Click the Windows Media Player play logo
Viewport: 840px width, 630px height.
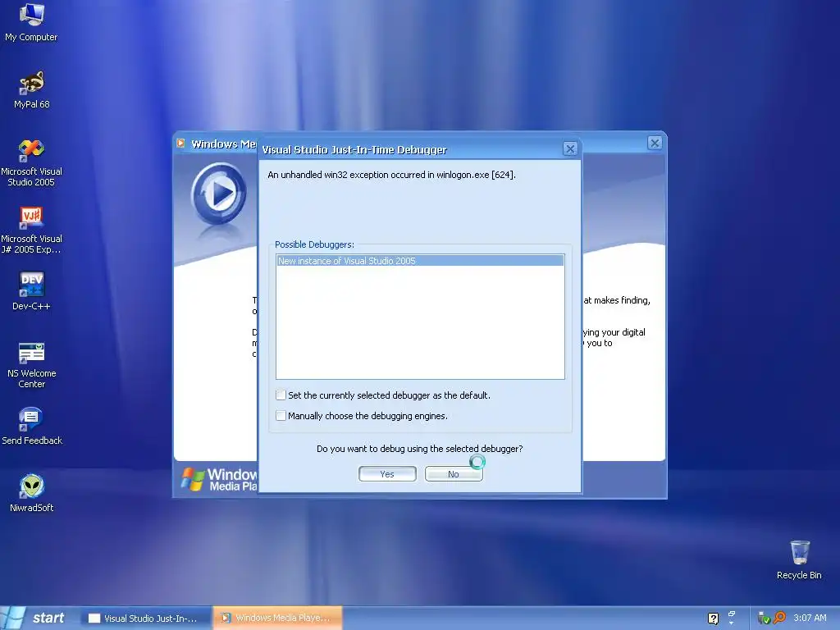(219, 194)
